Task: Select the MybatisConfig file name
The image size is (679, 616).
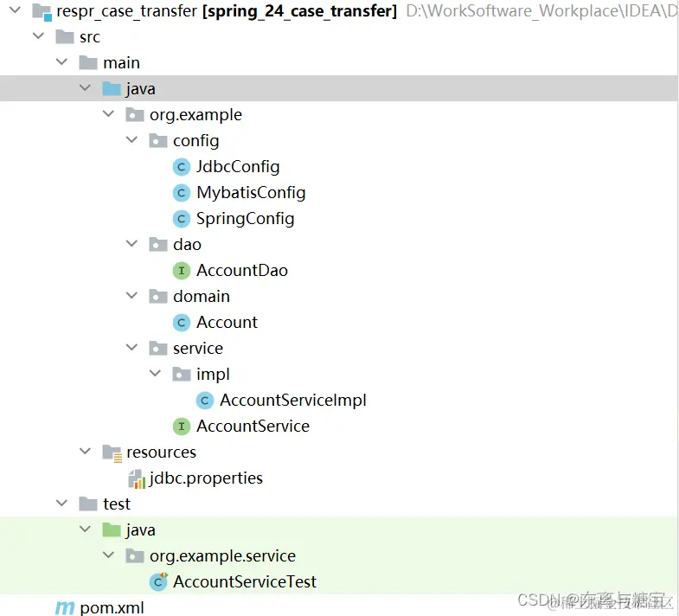Action: pos(251,193)
